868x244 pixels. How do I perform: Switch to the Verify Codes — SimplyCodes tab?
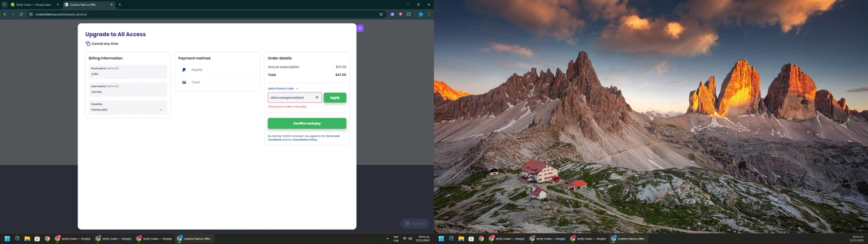[35, 5]
